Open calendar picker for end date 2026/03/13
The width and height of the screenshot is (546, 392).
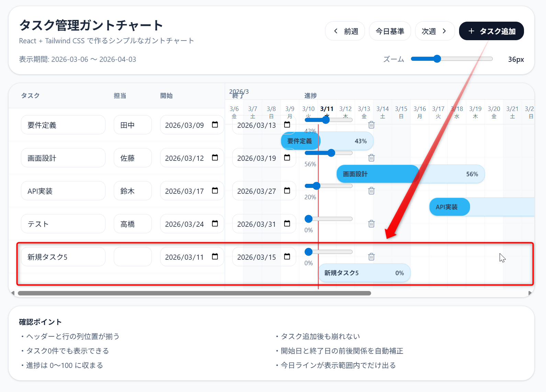287,124
